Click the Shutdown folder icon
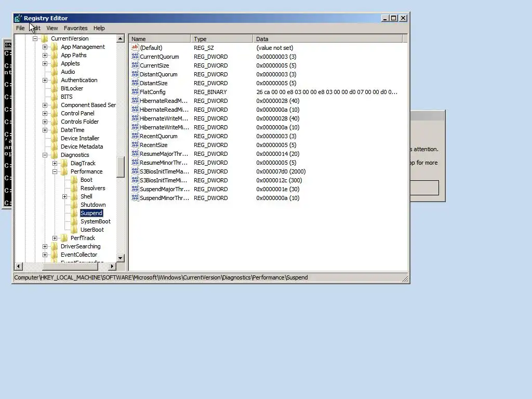The height and width of the screenshot is (399, 532). coord(74,205)
